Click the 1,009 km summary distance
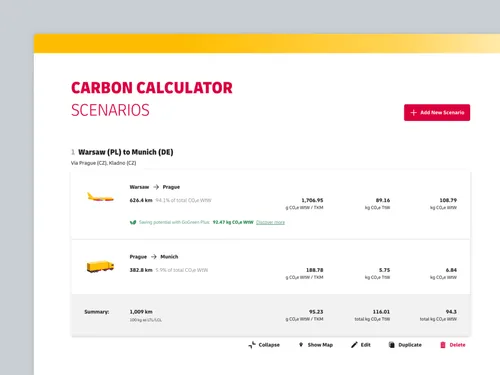 tap(141, 312)
